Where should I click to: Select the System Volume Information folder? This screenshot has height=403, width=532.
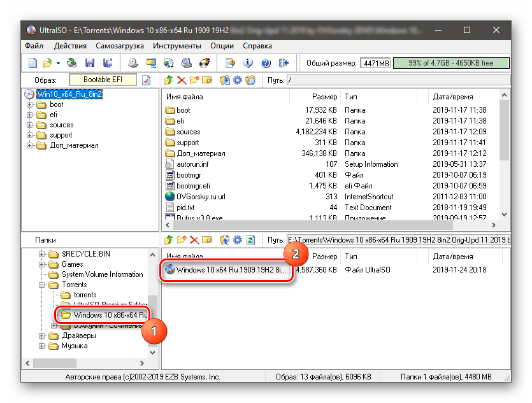(102, 274)
